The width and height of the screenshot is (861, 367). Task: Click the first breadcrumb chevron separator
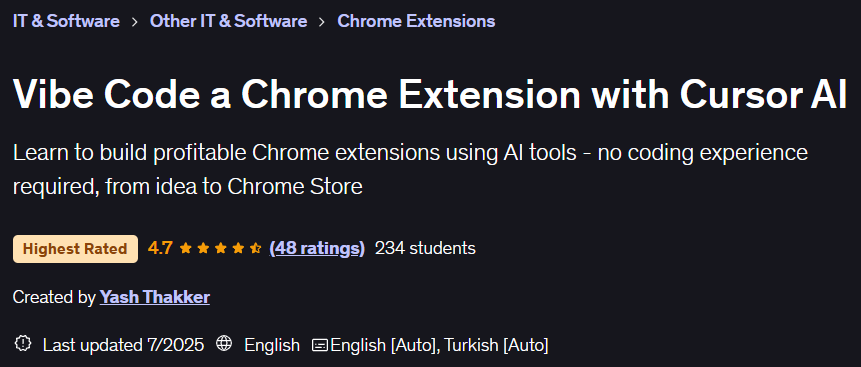135,22
